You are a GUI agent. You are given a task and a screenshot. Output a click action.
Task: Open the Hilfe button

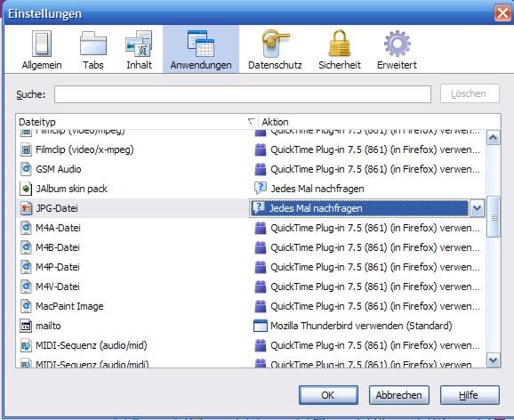coord(470,395)
